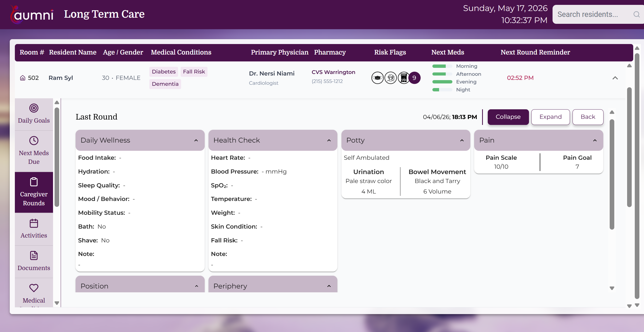Click the sidebar tabs scrollbar up arrow
The width and height of the screenshot is (644, 332).
click(x=57, y=103)
